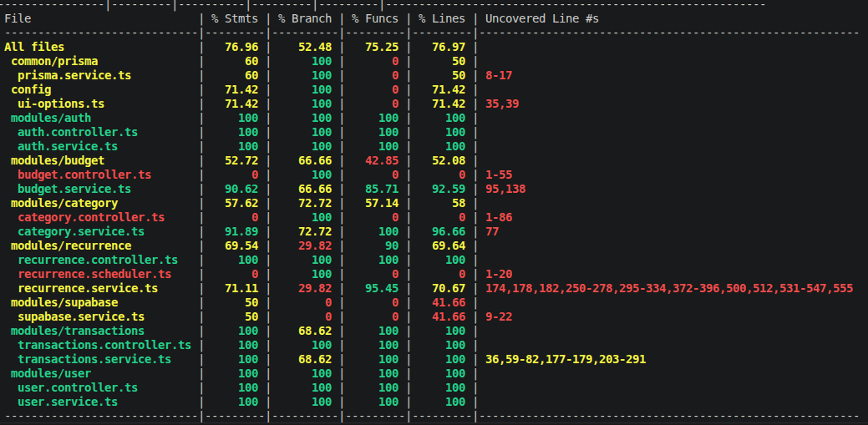
Task: Click the % Branch column header
Action: (x=304, y=19)
